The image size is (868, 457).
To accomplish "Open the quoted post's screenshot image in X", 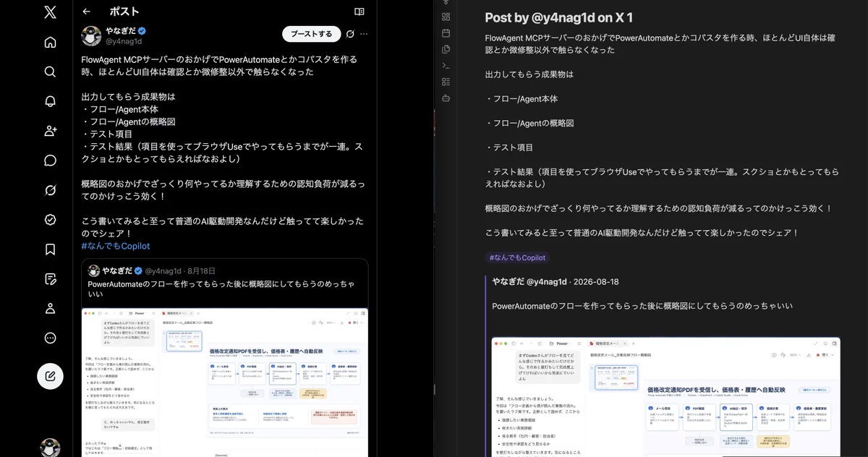I will coord(225,383).
